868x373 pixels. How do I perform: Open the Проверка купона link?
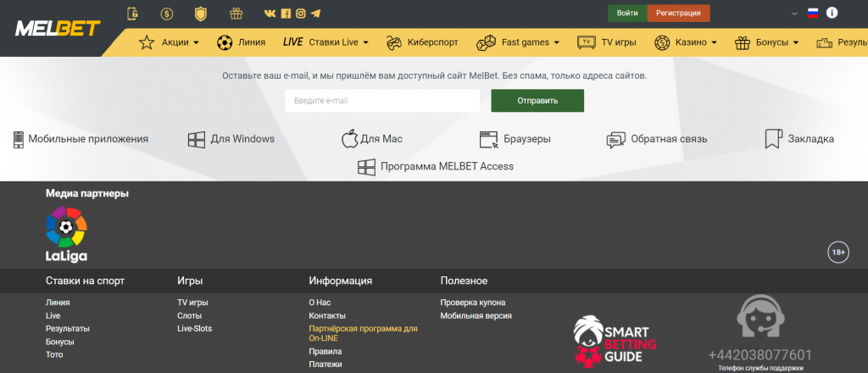tap(473, 303)
